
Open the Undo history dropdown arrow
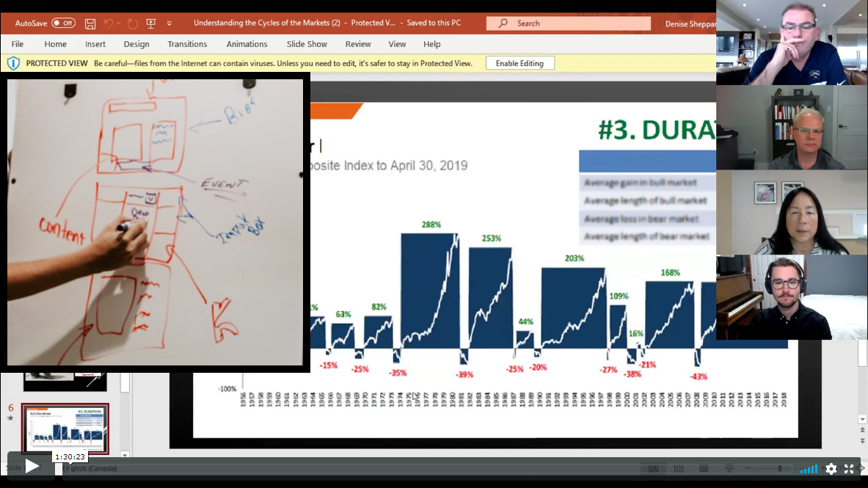coord(118,23)
